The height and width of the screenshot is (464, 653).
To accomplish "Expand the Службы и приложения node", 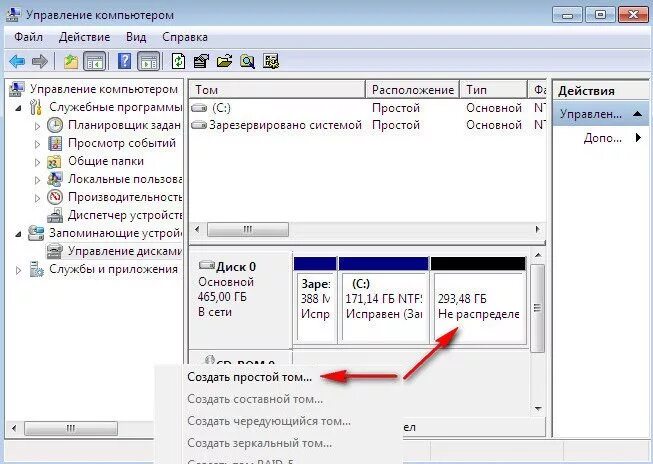I will point(18,270).
